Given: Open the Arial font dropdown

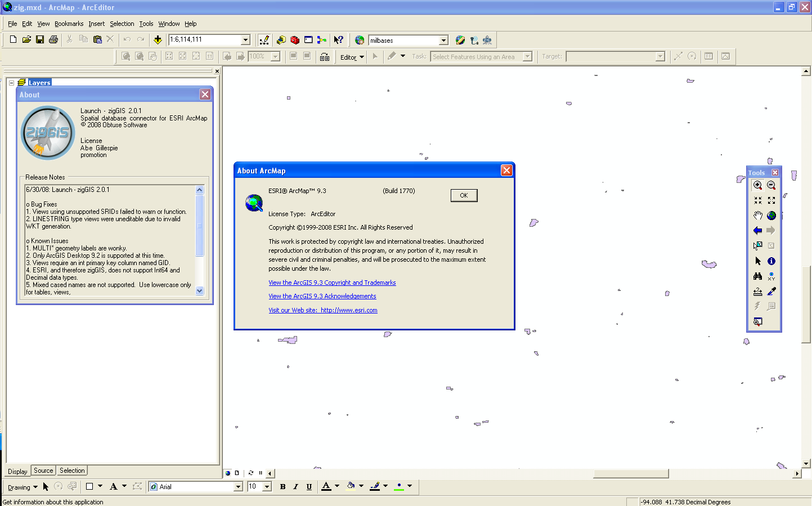Looking at the screenshot, I should coord(238,487).
